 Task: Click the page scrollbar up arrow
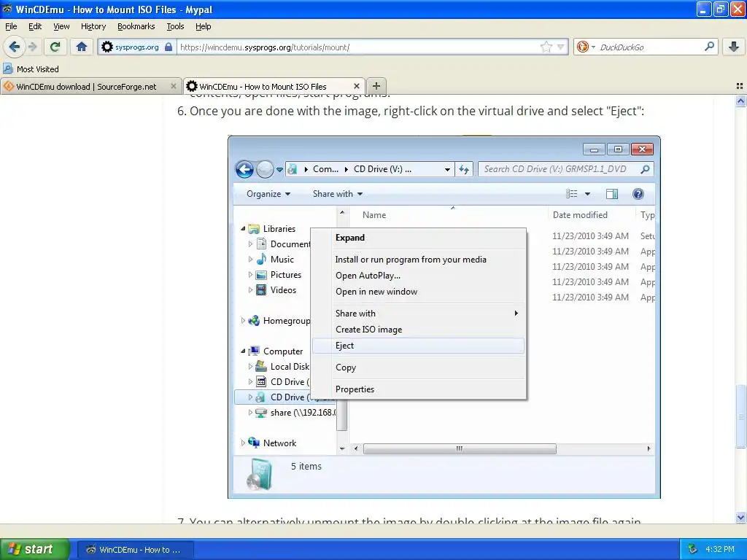pyautogui.click(x=740, y=101)
